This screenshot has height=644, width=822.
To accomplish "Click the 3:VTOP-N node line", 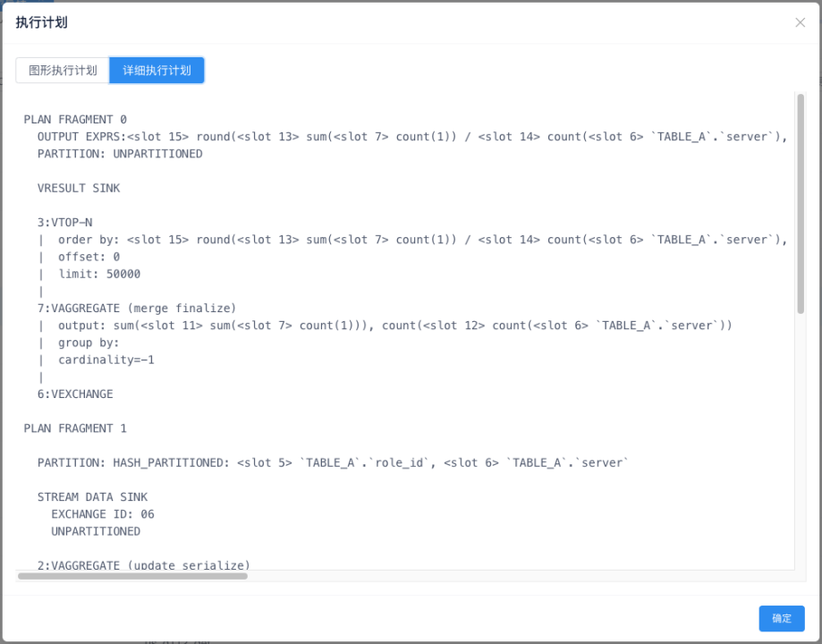I will click(64, 223).
